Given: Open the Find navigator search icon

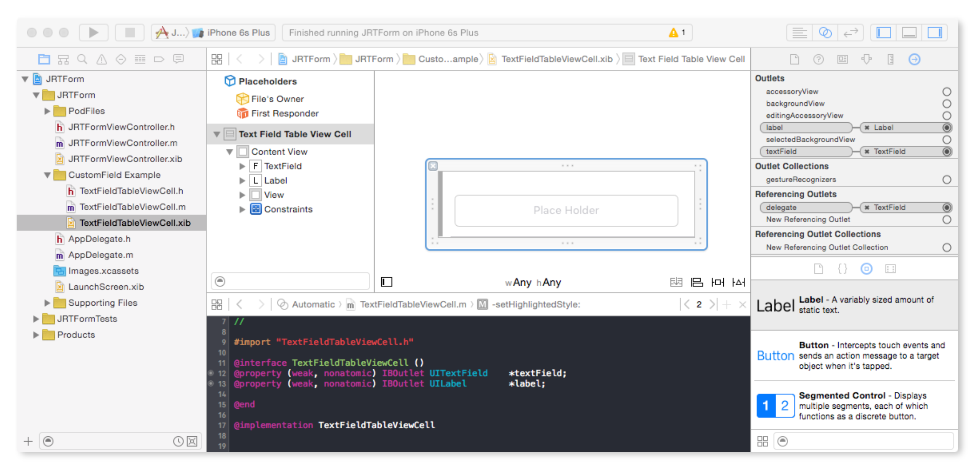Looking at the screenshot, I should pyautogui.click(x=82, y=59).
